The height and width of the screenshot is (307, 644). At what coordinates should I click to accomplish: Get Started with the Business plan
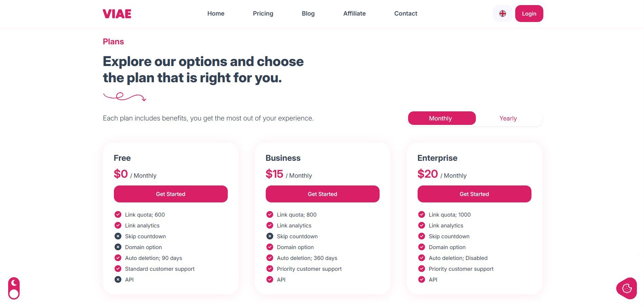(x=322, y=194)
